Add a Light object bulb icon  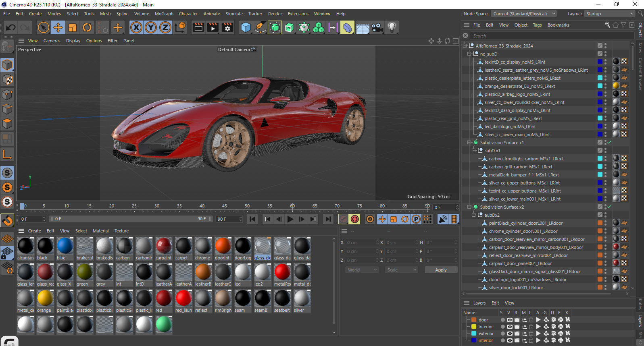[x=392, y=27]
